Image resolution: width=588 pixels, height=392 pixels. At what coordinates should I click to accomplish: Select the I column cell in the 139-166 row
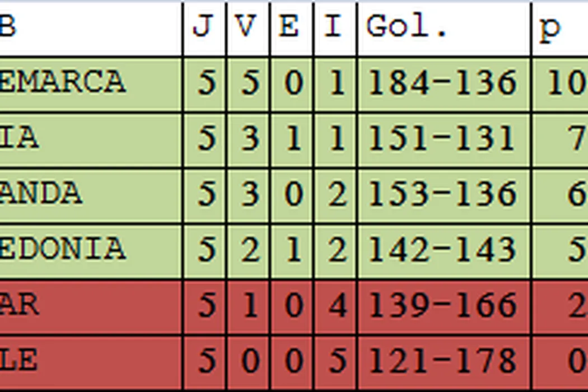tap(335, 306)
